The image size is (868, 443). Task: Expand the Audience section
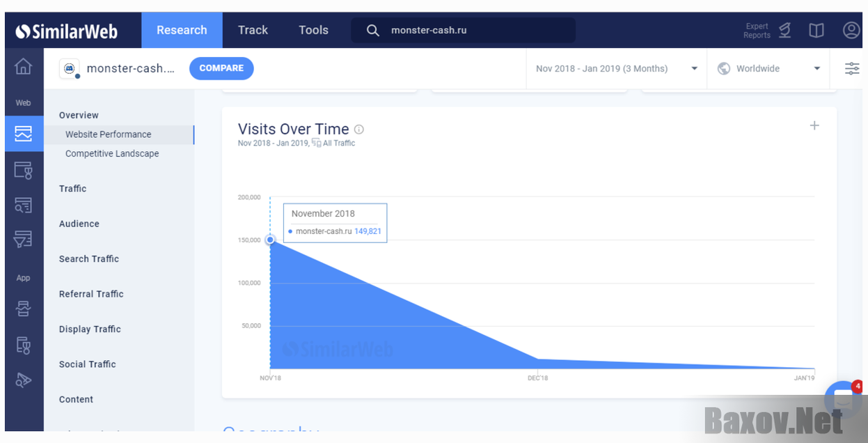click(79, 224)
